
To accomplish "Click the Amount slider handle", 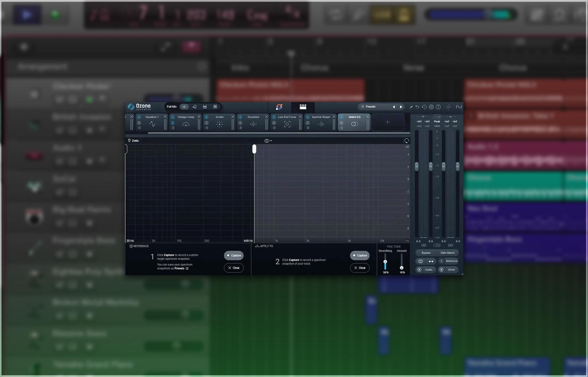I will 401,268.
